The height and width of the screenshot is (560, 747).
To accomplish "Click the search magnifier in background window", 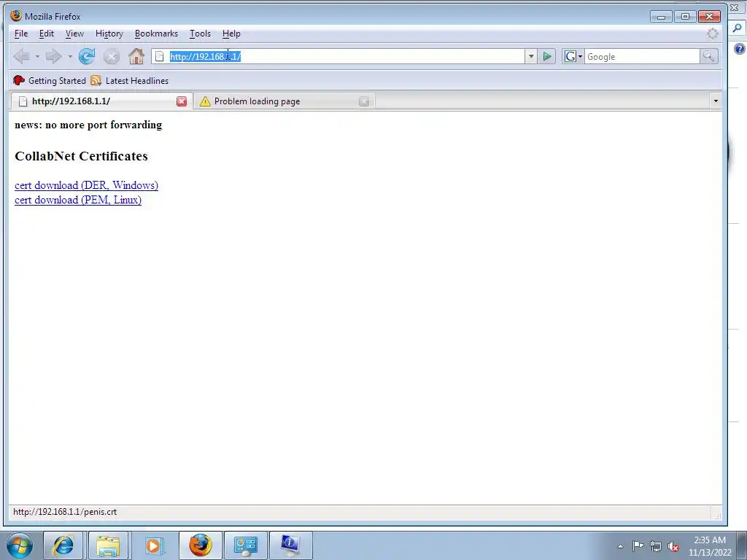I will pos(738,28).
